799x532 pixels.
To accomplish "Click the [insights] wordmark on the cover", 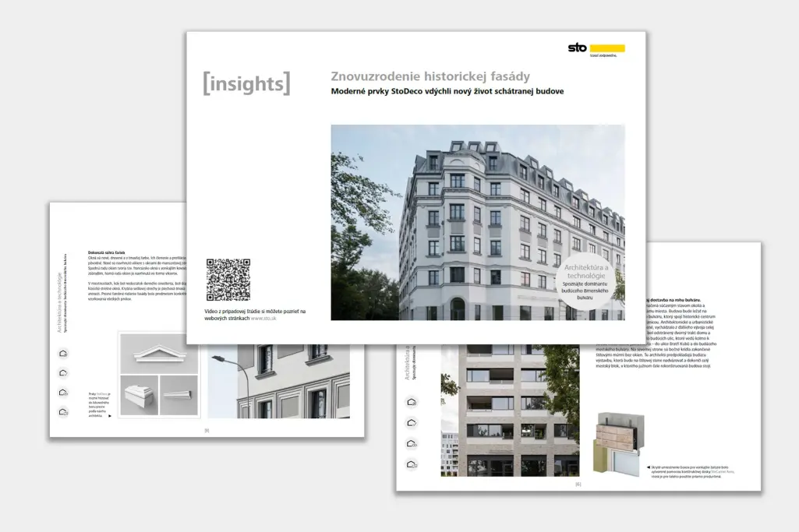I will tap(246, 83).
